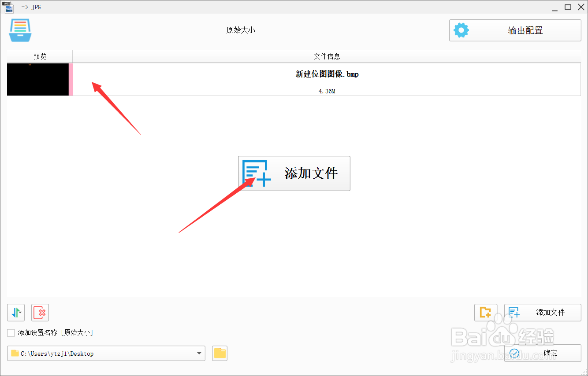The width and height of the screenshot is (588, 376).
Task: Click the browse output folder icon
Action: [x=220, y=353]
